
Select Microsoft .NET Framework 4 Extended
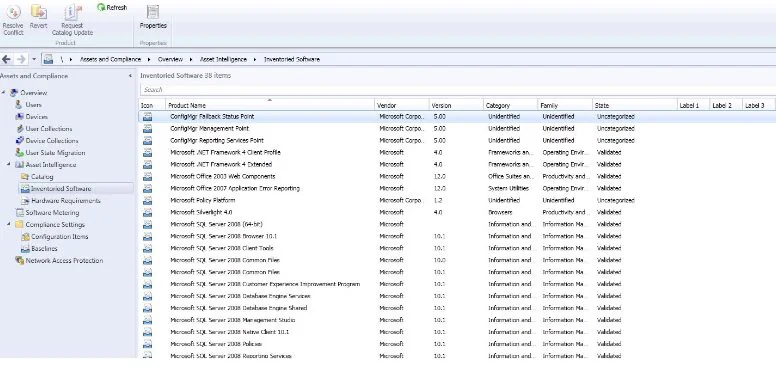click(x=221, y=164)
